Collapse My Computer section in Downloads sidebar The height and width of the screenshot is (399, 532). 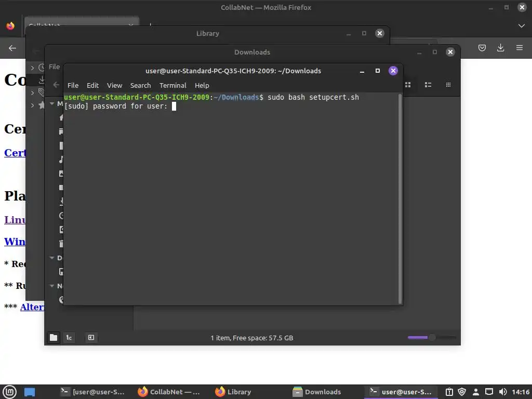52,103
